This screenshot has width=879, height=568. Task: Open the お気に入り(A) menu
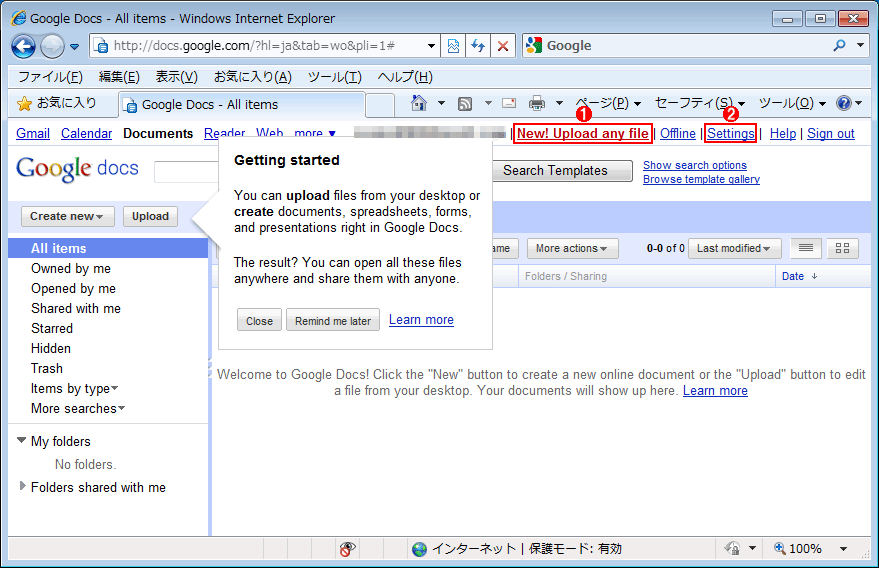point(252,77)
